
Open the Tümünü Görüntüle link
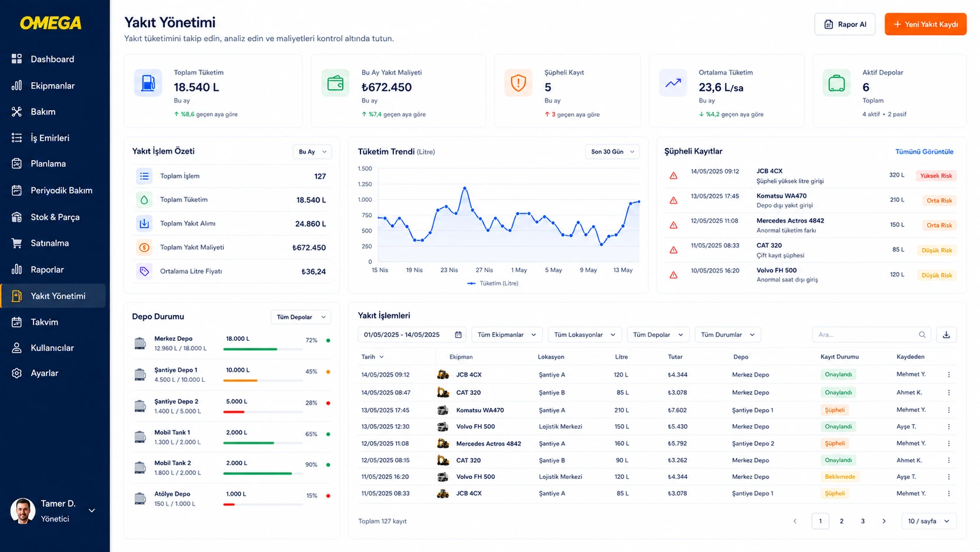pyautogui.click(x=924, y=151)
